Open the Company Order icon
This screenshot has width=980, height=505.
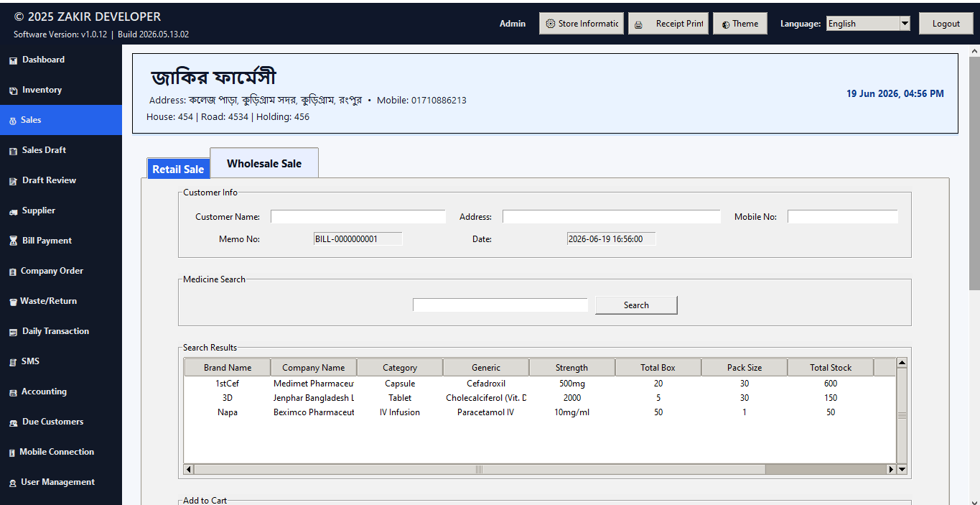coord(13,272)
